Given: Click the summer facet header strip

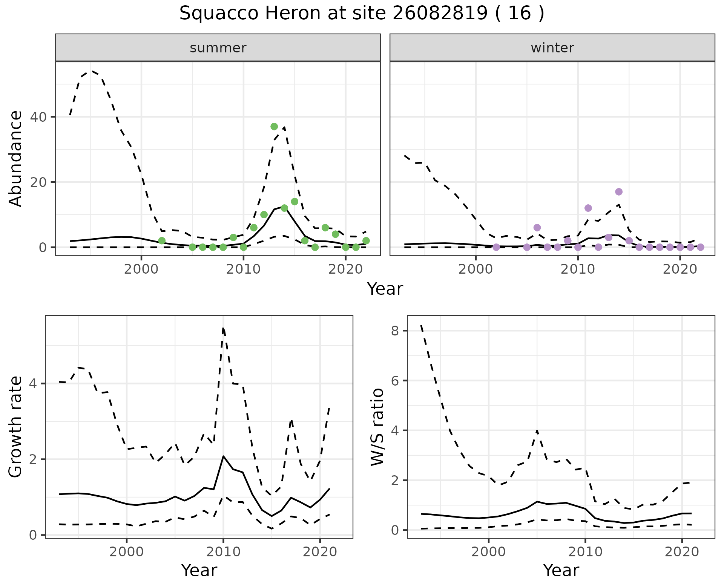Looking at the screenshot, I should [x=218, y=48].
